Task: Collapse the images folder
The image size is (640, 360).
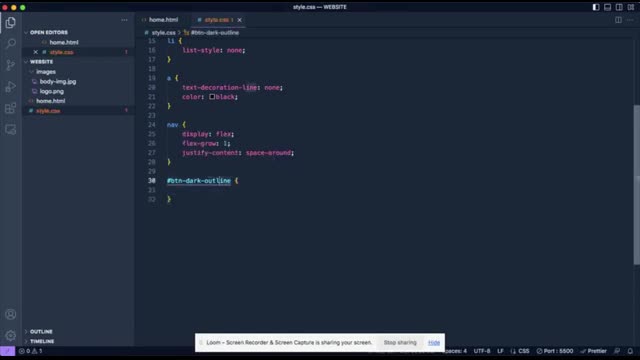Action: pos(46,72)
